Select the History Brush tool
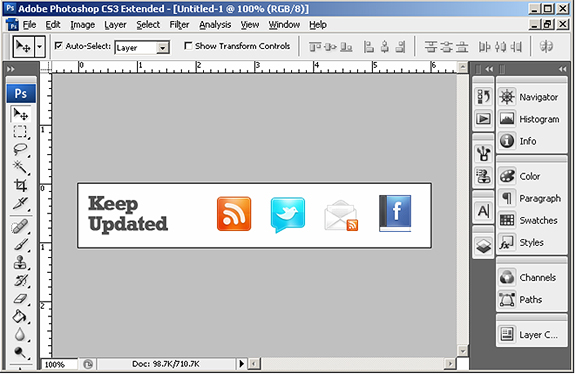This screenshot has width=576, height=374. click(x=21, y=280)
